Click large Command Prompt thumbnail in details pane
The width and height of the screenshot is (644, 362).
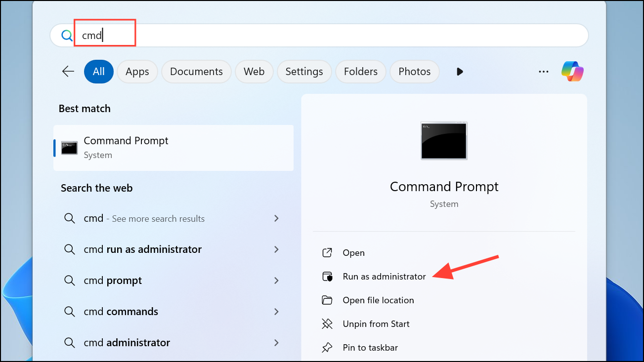[444, 140]
